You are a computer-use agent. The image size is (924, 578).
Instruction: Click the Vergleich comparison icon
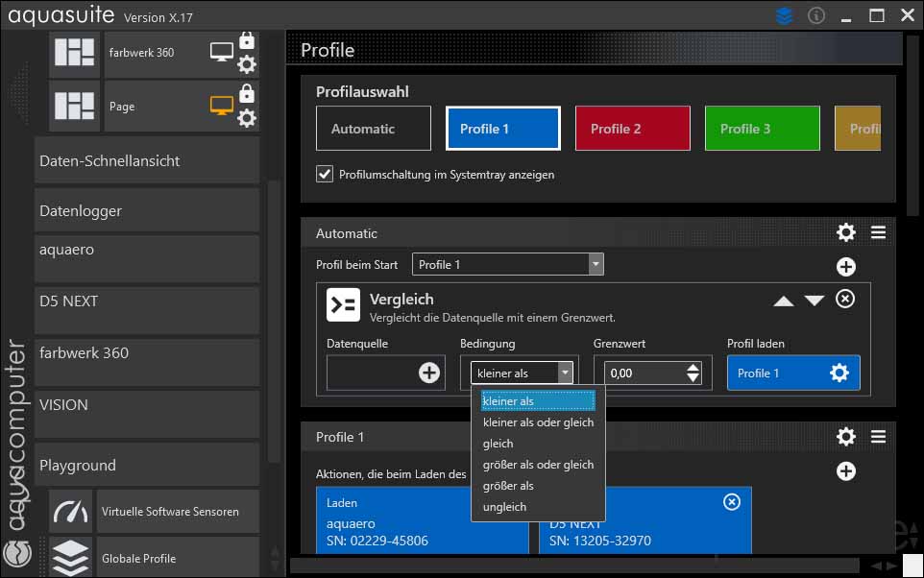click(344, 304)
